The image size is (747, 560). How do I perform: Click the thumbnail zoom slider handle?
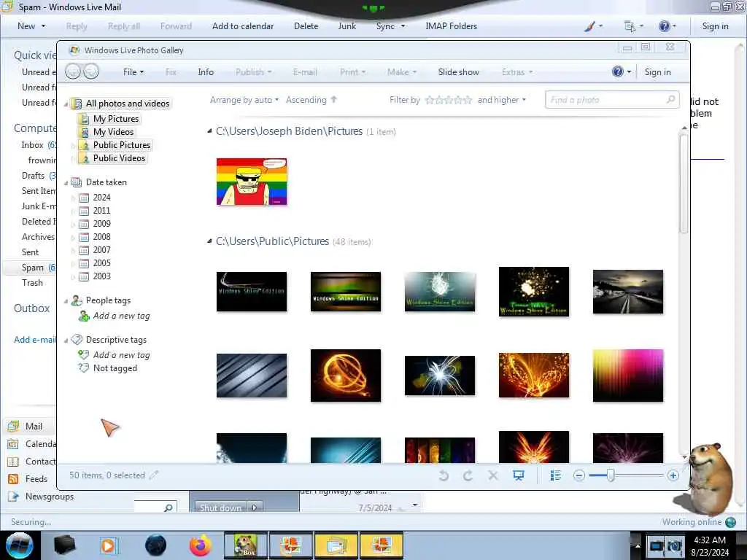611,475
